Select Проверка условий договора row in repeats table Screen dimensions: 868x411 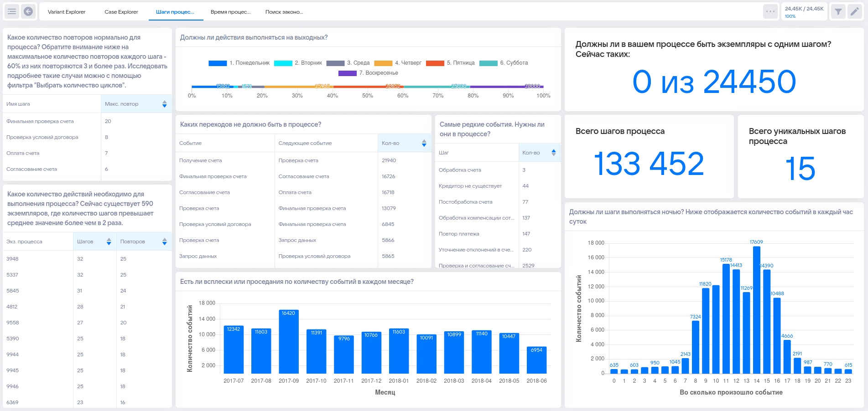[87, 137]
